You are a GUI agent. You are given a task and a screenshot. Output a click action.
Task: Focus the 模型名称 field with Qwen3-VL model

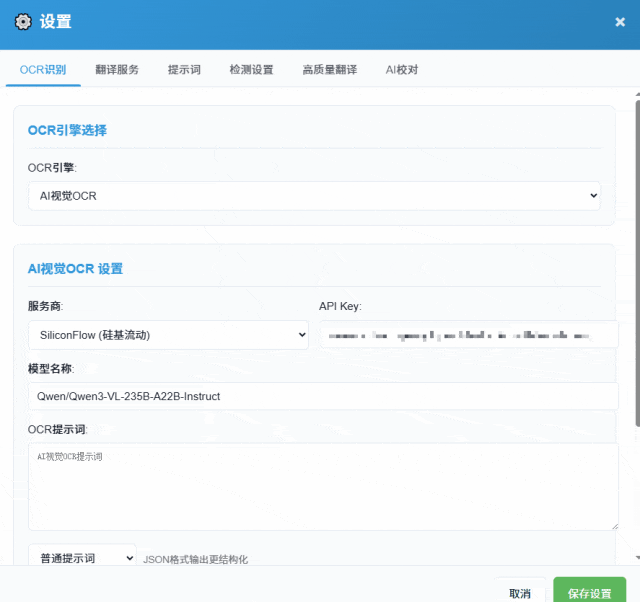pyautogui.click(x=322, y=396)
